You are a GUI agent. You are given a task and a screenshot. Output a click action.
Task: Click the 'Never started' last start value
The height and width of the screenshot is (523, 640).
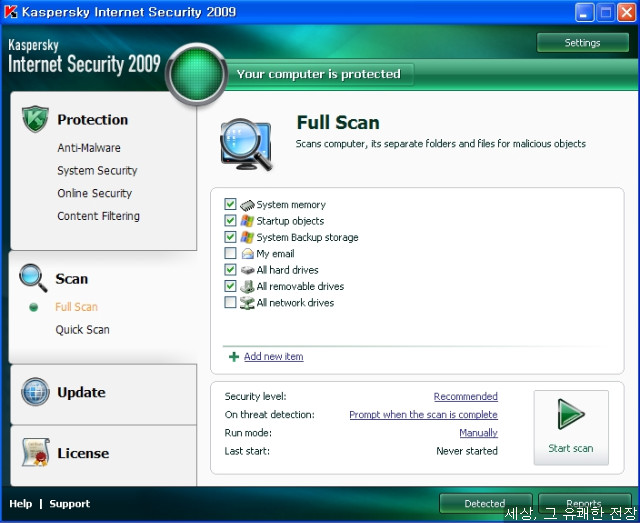[467, 451]
